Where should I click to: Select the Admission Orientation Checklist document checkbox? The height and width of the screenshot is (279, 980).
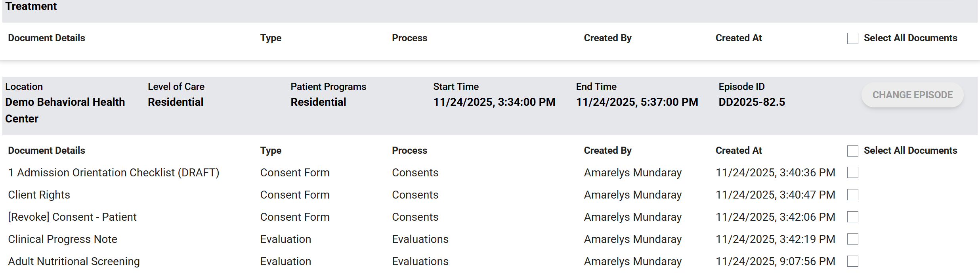point(852,172)
